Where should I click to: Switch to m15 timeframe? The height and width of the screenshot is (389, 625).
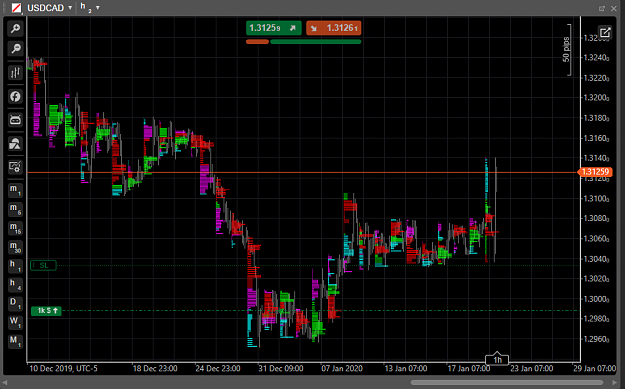[x=15, y=228]
